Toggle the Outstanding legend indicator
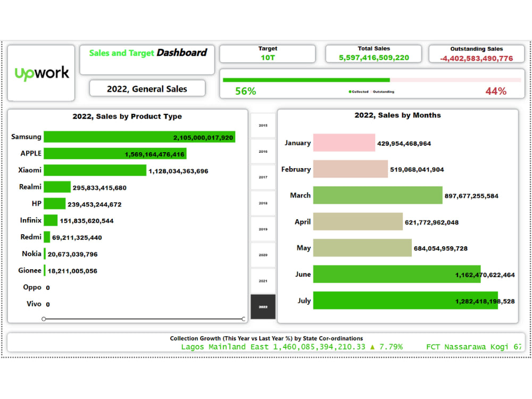The image size is (532, 399). 382,90
